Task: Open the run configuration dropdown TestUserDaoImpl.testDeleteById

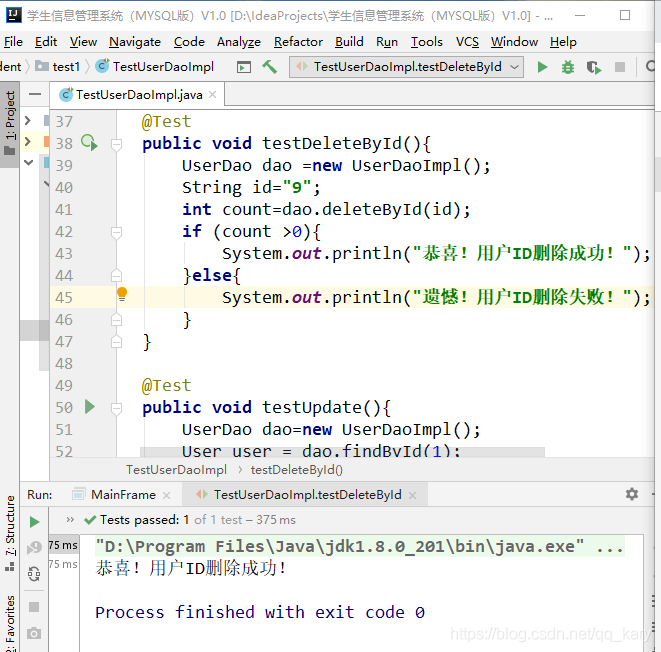Action: (x=406, y=67)
